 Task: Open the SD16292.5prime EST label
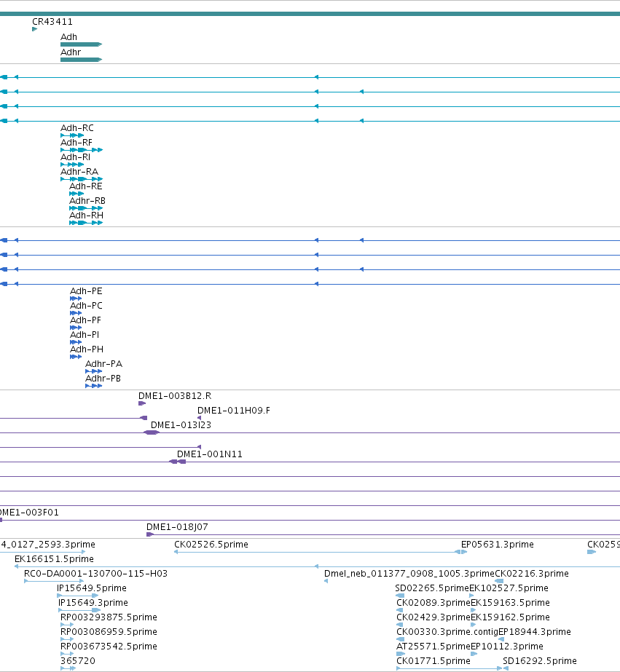pos(540,661)
